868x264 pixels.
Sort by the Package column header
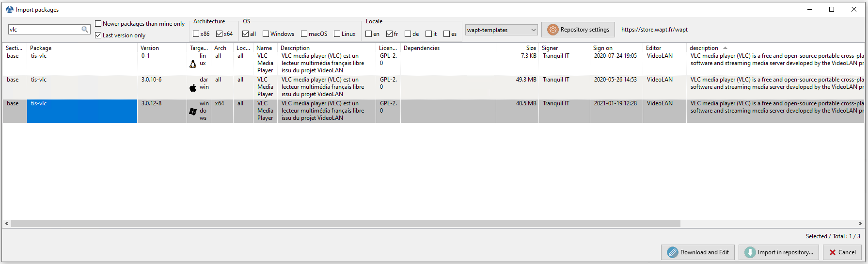tap(82, 48)
